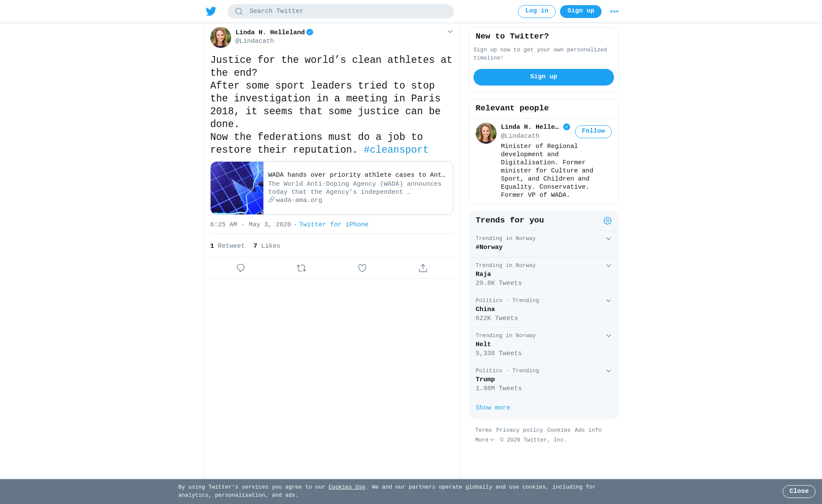The width and height of the screenshot is (822, 504).
Task: Click the search magnifier icon
Action: [239, 12]
